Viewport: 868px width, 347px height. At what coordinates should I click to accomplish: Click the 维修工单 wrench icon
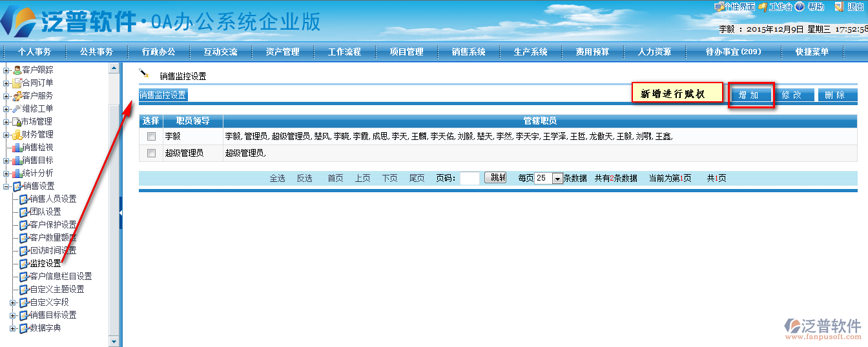tap(17, 108)
